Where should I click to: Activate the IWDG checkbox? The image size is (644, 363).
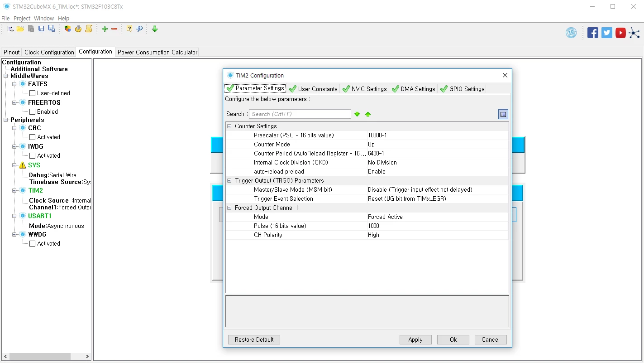(32, 155)
